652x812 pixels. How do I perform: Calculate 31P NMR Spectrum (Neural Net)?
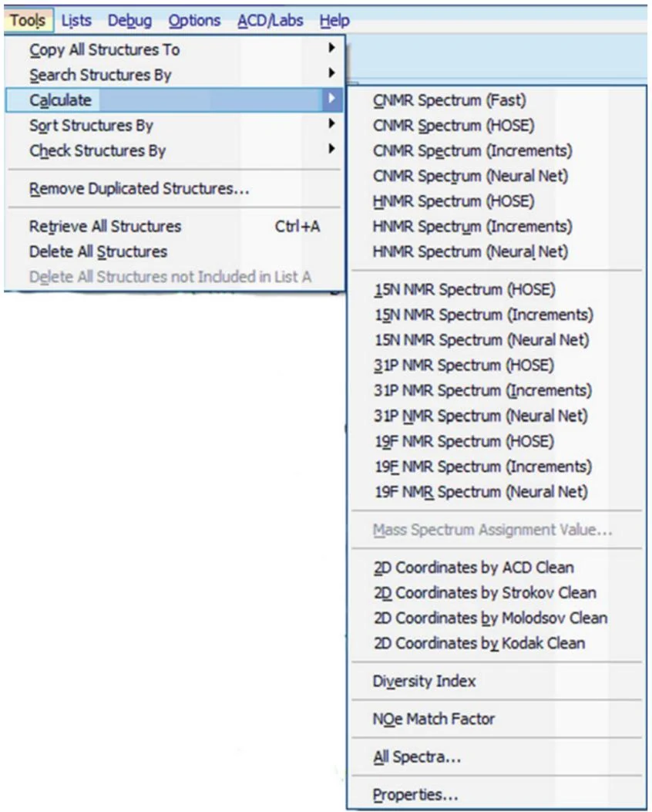pyautogui.click(x=497, y=416)
